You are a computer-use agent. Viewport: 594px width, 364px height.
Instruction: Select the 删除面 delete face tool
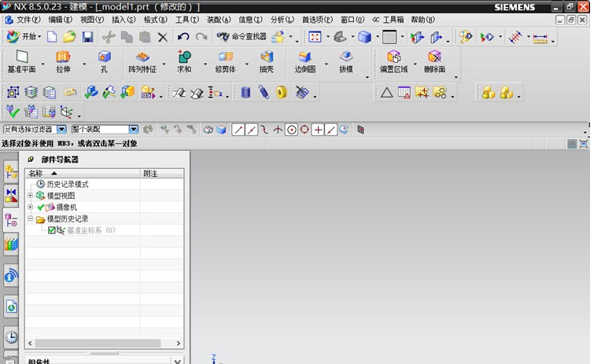[x=435, y=62]
